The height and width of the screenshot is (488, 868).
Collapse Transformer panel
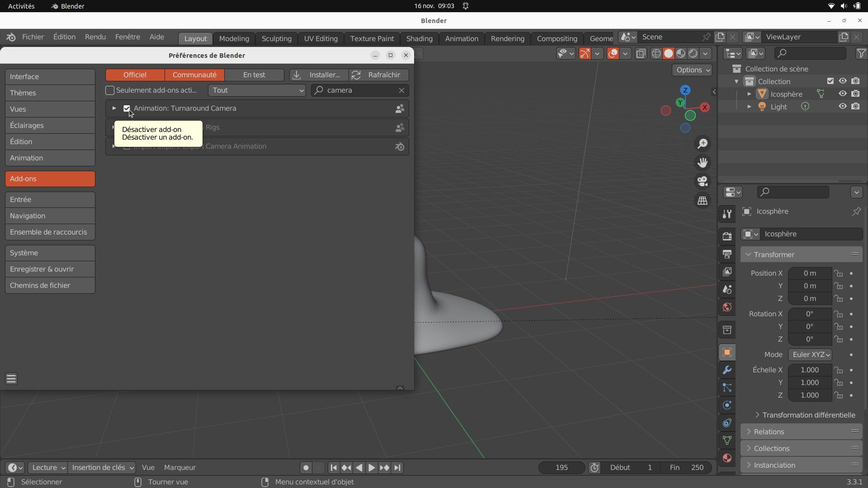click(801, 254)
